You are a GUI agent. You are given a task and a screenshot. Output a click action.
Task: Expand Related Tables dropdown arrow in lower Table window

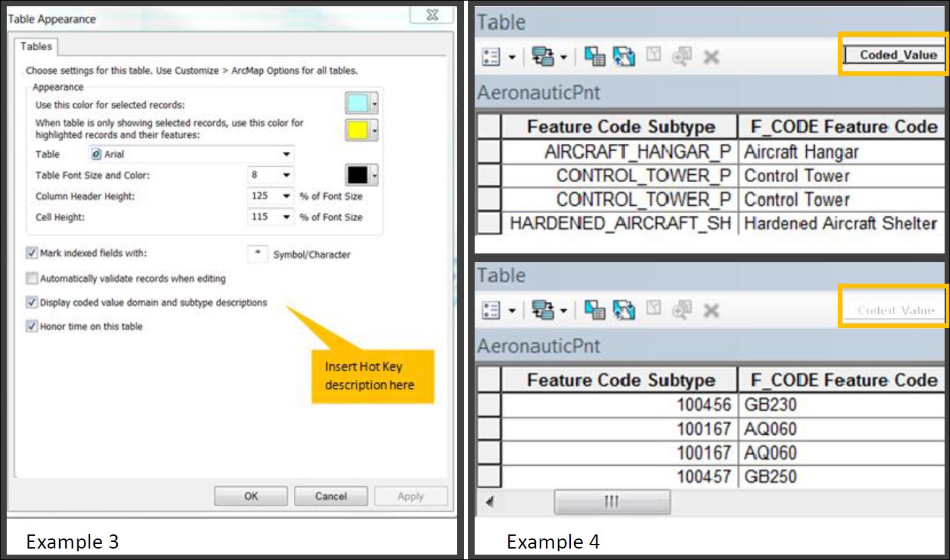tap(563, 311)
